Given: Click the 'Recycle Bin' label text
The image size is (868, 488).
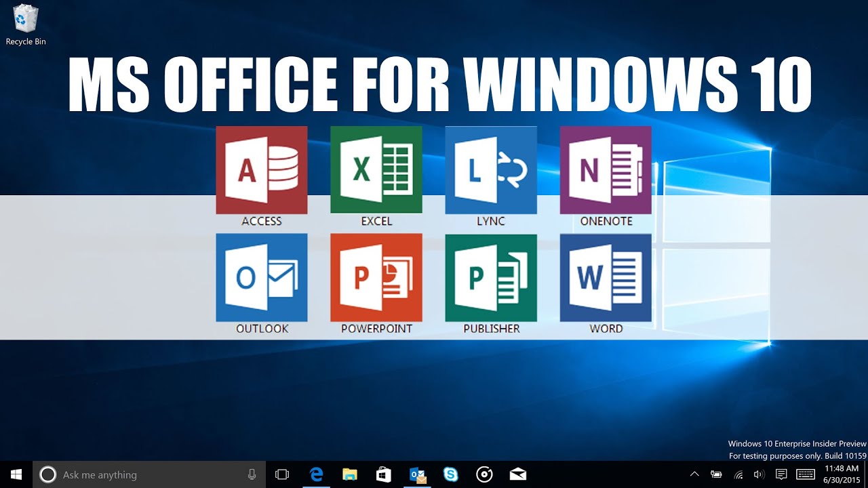Looking at the screenshot, I should click(x=26, y=42).
